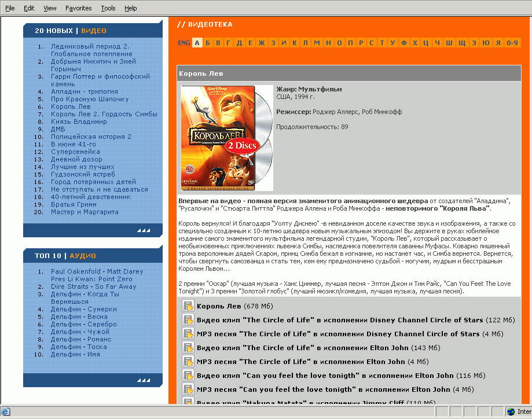Click icon beside Elton John Circle of Life video
The width and height of the screenshot is (532, 419).
click(x=188, y=348)
